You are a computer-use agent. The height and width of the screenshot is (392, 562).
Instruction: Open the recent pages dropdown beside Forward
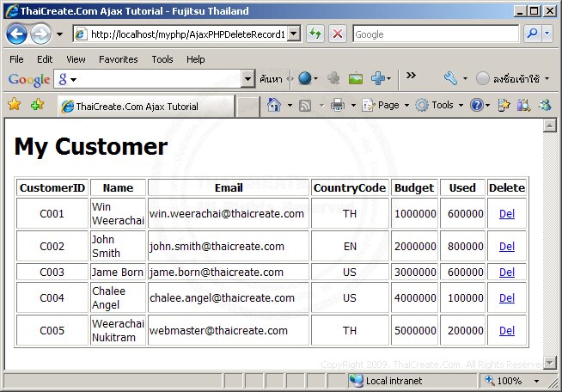coord(59,34)
